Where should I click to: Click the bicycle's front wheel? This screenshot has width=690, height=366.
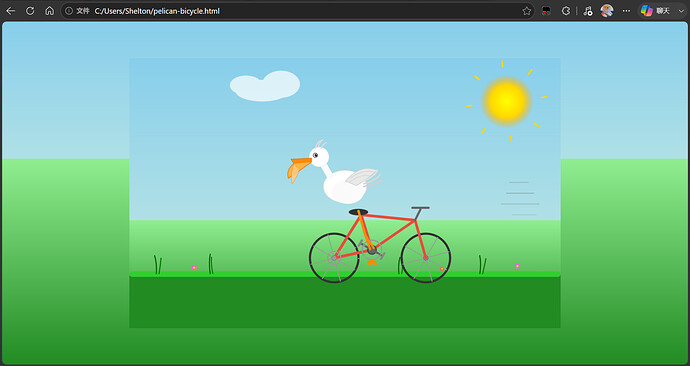(426, 258)
